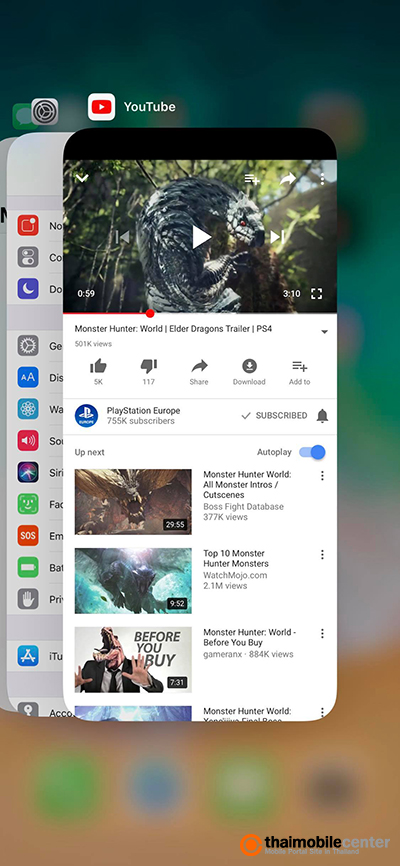Screen dimensions: 400x866
Task: Tap the Display & Brightness icon in Settings
Action: click(x=28, y=377)
